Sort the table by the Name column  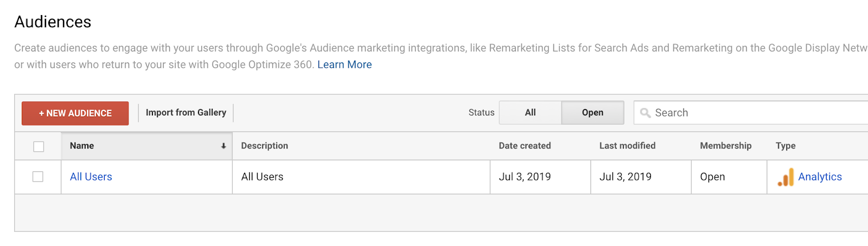point(82,146)
